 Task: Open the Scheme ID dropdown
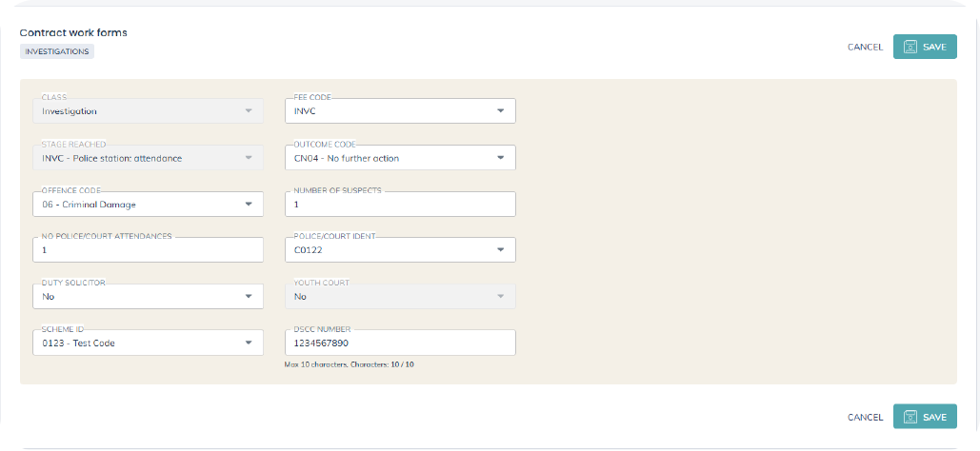249,343
